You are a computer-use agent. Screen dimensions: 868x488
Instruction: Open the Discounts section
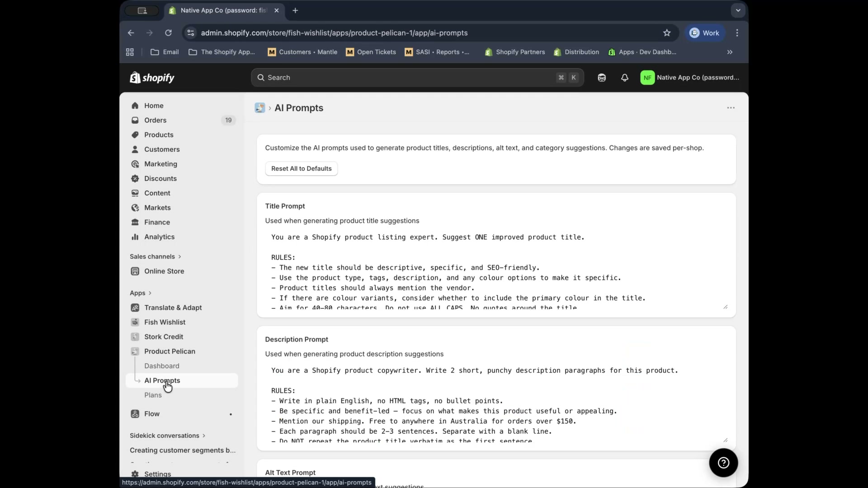[x=160, y=178]
